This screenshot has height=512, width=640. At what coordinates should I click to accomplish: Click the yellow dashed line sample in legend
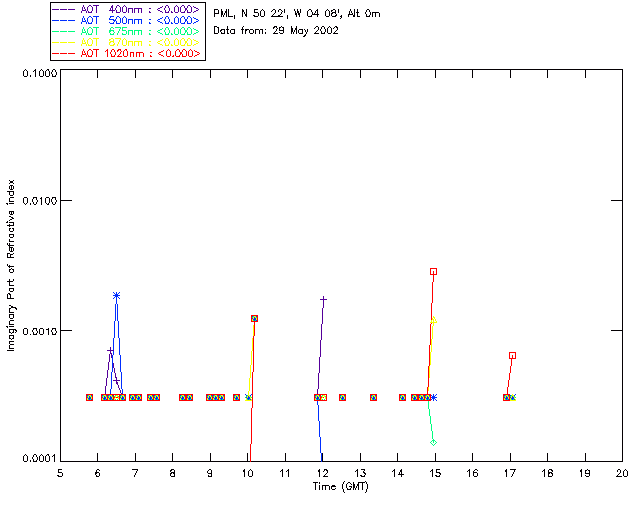64,42
